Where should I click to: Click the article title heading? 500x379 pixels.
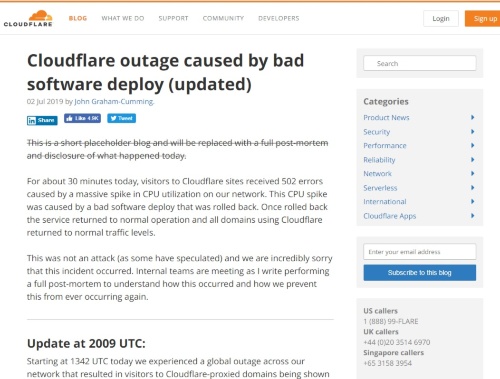166,72
